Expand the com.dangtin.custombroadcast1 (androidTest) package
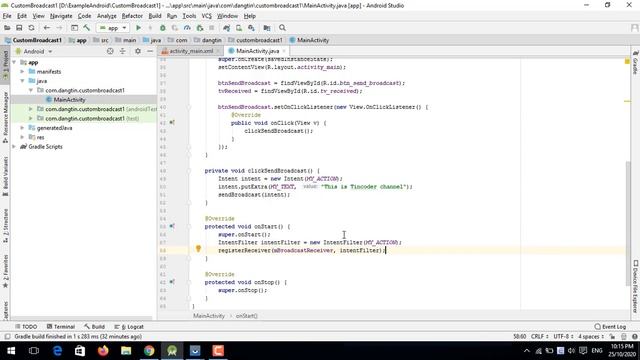The image size is (640, 360). pyautogui.click(x=31, y=109)
